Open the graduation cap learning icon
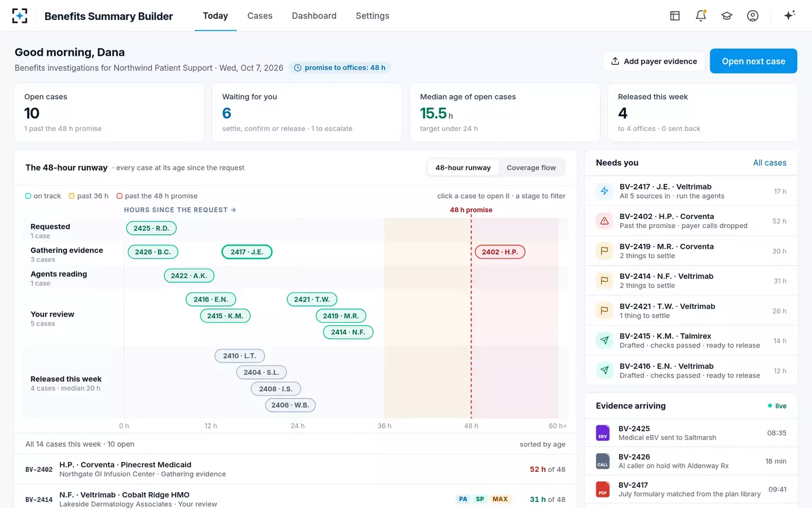 pyautogui.click(x=727, y=16)
